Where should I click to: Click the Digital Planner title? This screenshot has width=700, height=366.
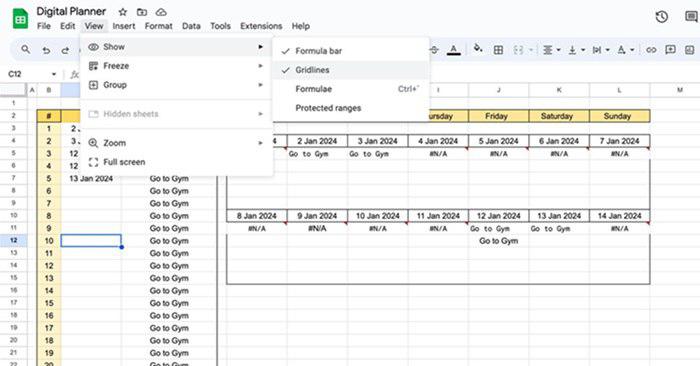coord(71,12)
